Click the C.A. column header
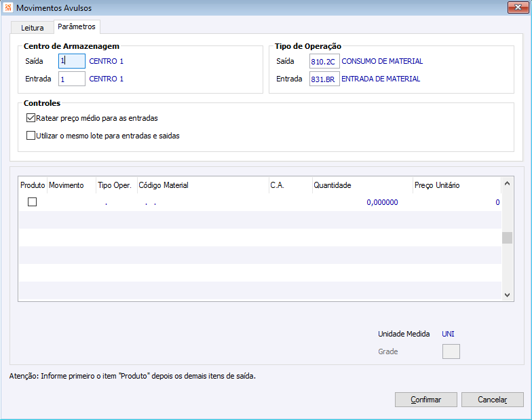 click(x=290, y=185)
